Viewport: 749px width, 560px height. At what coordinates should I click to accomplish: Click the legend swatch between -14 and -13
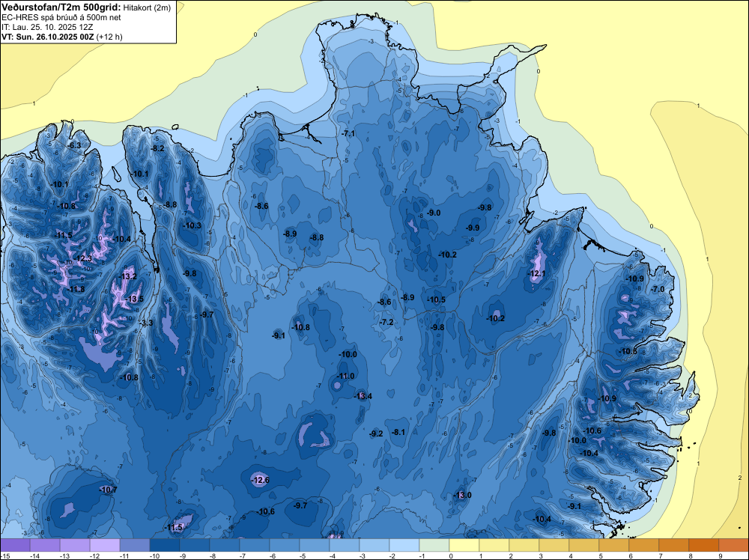tap(45, 545)
